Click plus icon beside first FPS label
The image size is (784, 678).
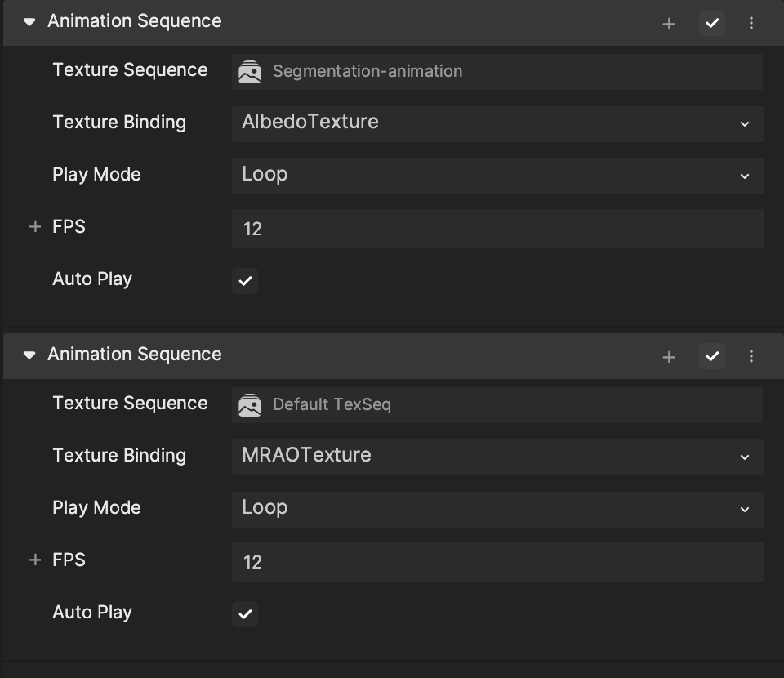pos(34,227)
